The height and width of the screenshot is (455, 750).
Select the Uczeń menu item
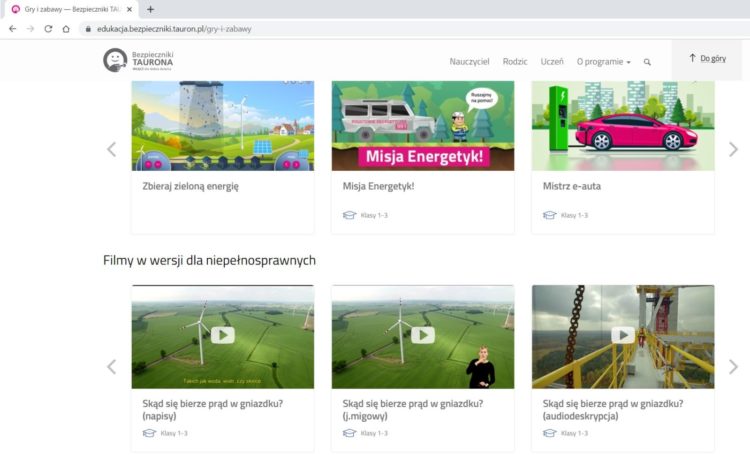coord(552,62)
